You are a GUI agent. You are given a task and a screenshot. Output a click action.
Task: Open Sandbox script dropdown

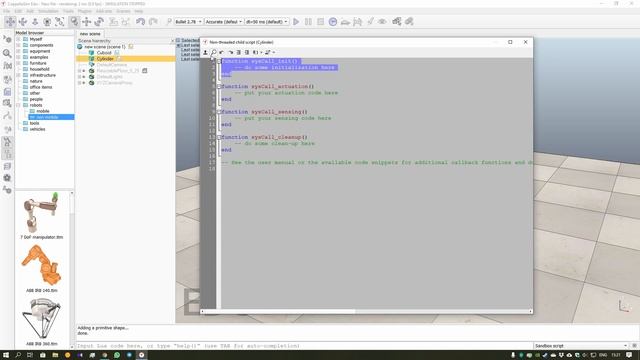[580, 346]
